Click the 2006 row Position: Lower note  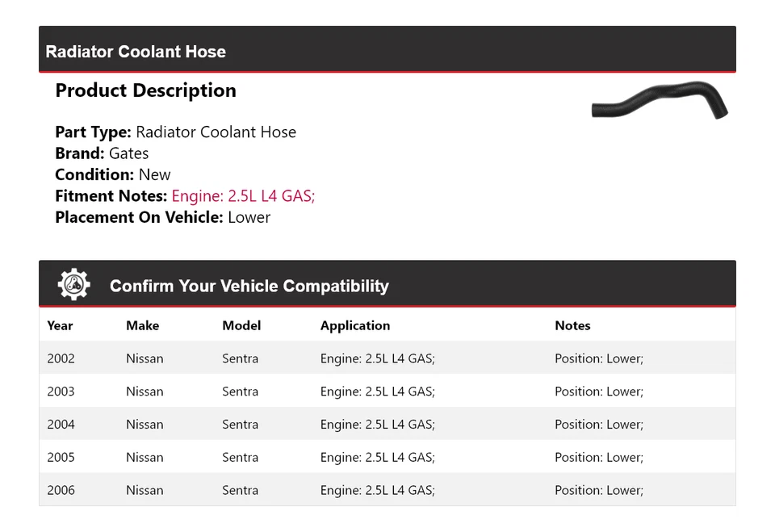(x=598, y=491)
